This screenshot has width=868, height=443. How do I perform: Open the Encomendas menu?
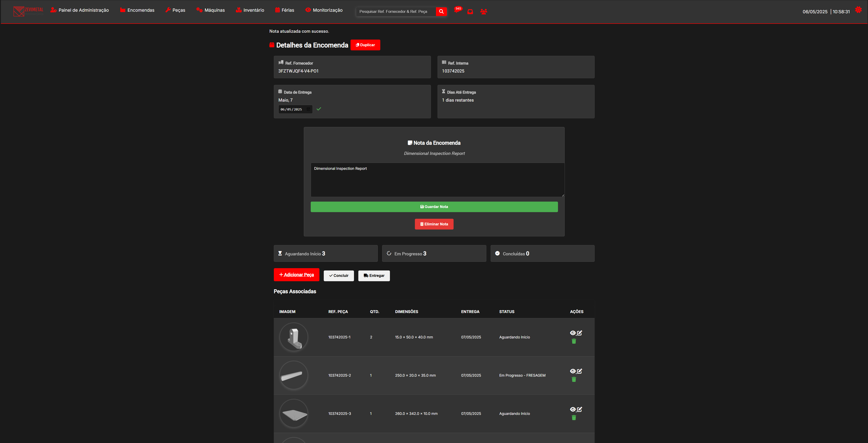point(137,10)
